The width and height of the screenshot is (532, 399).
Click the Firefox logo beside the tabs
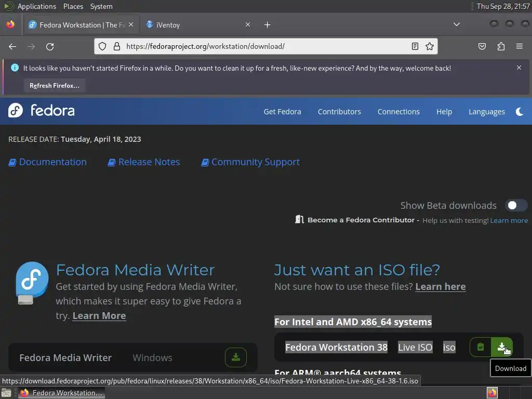tap(10, 24)
